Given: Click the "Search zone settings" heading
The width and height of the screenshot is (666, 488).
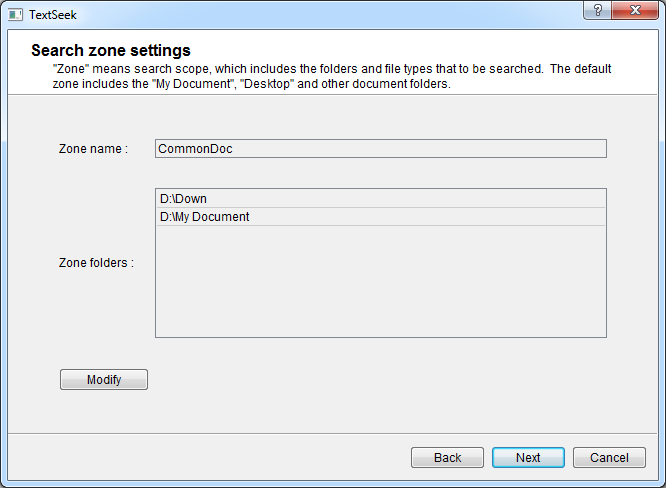Looking at the screenshot, I should point(111,50).
